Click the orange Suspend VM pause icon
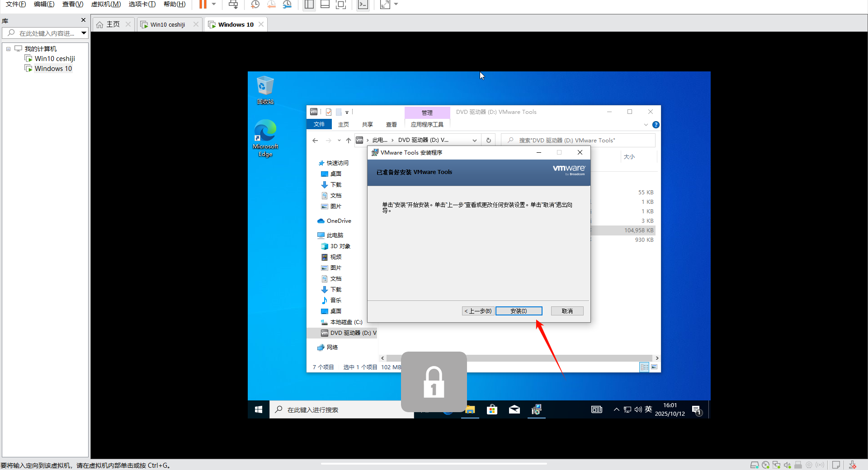Screen dimensions: 868x470 (203, 5)
